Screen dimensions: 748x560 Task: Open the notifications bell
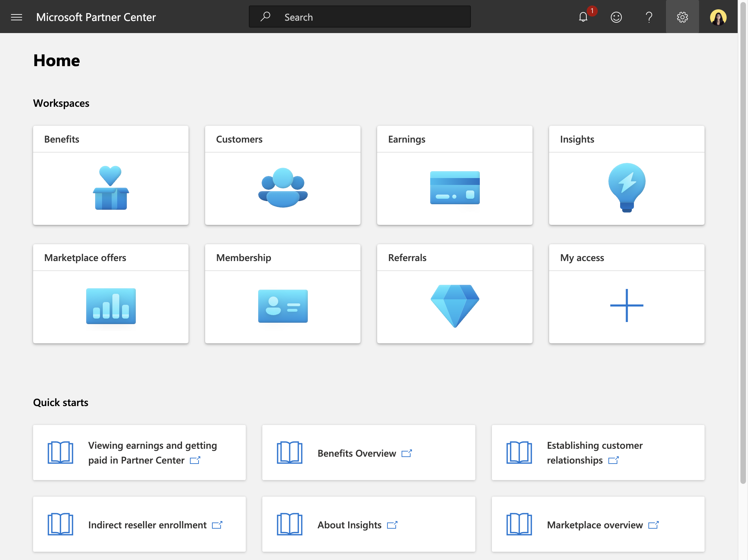(x=583, y=17)
